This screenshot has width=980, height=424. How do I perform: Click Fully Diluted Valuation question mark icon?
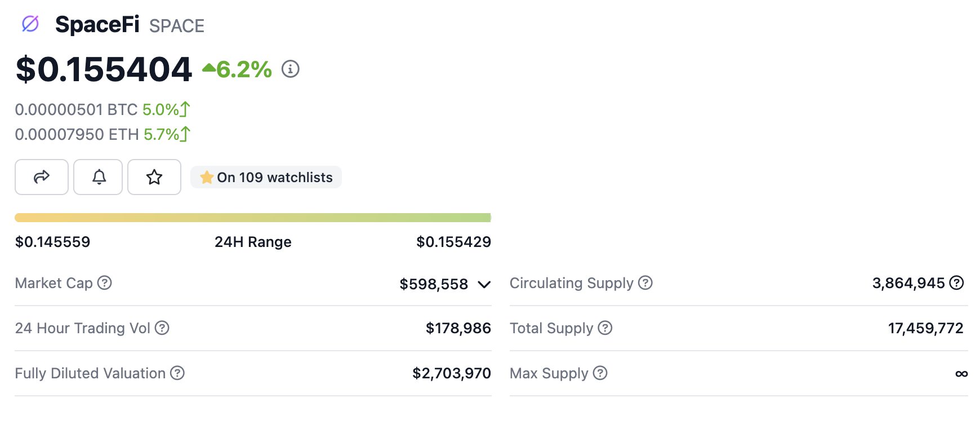[x=177, y=373]
